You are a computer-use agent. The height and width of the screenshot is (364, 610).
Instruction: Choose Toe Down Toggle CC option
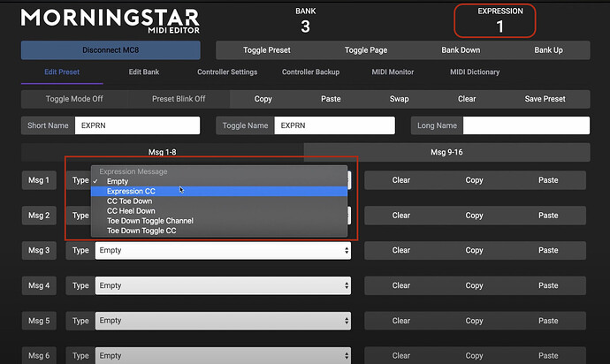point(219,231)
